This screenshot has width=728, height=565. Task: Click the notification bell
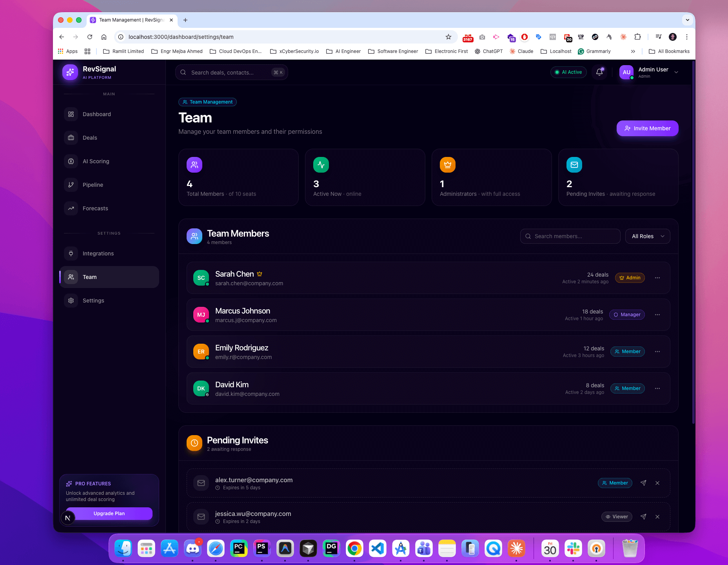click(599, 72)
